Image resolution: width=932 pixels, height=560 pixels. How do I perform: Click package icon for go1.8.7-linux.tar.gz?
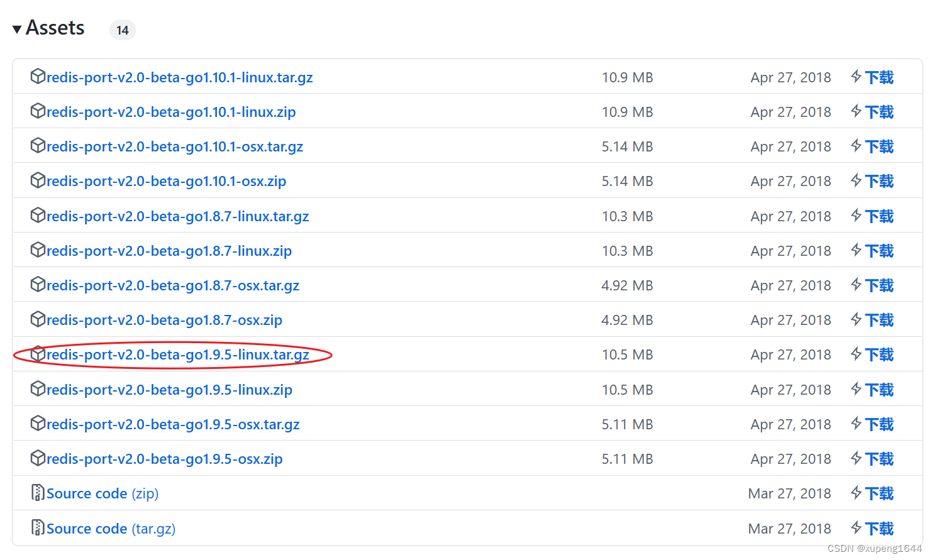click(38, 216)
